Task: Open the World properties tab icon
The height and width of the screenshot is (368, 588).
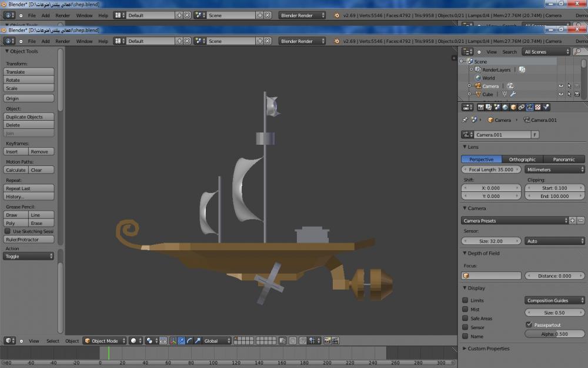Action: tap(505, 107)
